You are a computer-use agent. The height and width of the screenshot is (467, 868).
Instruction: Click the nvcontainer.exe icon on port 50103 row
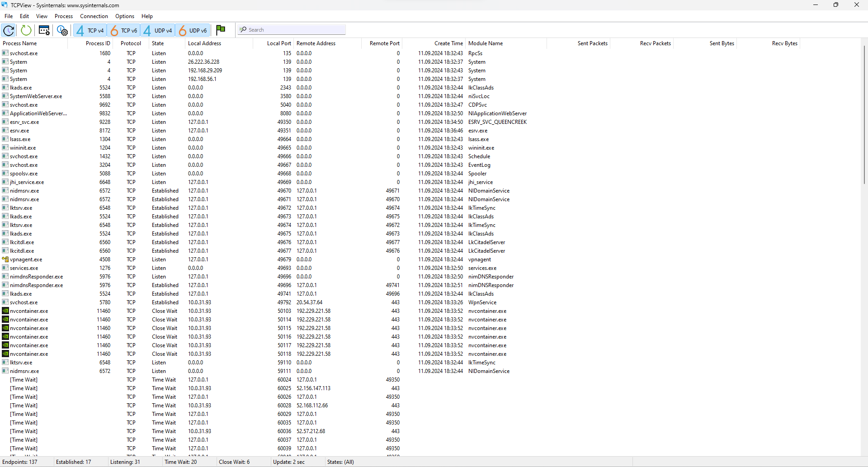pyautogui.click(x=5, y=311)
